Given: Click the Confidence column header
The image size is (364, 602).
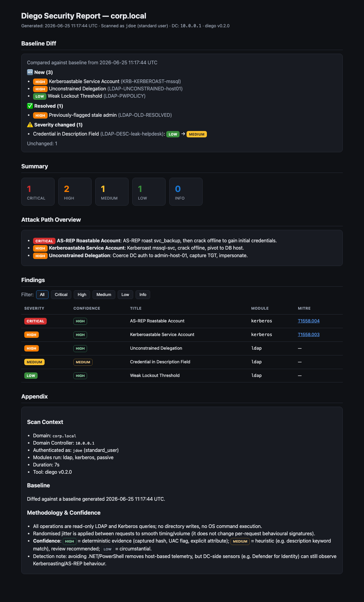Looking at the screenshot, I should (87, 308).
